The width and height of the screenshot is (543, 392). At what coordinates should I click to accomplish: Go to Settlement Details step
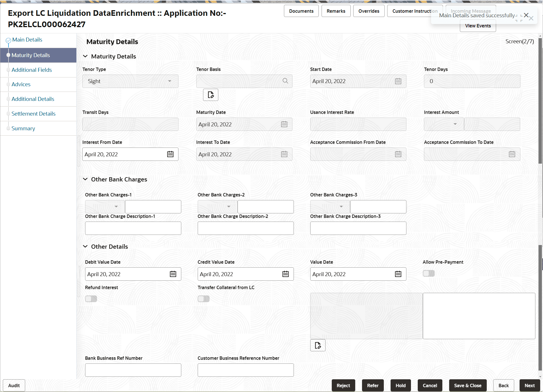(x=33, y=114)
